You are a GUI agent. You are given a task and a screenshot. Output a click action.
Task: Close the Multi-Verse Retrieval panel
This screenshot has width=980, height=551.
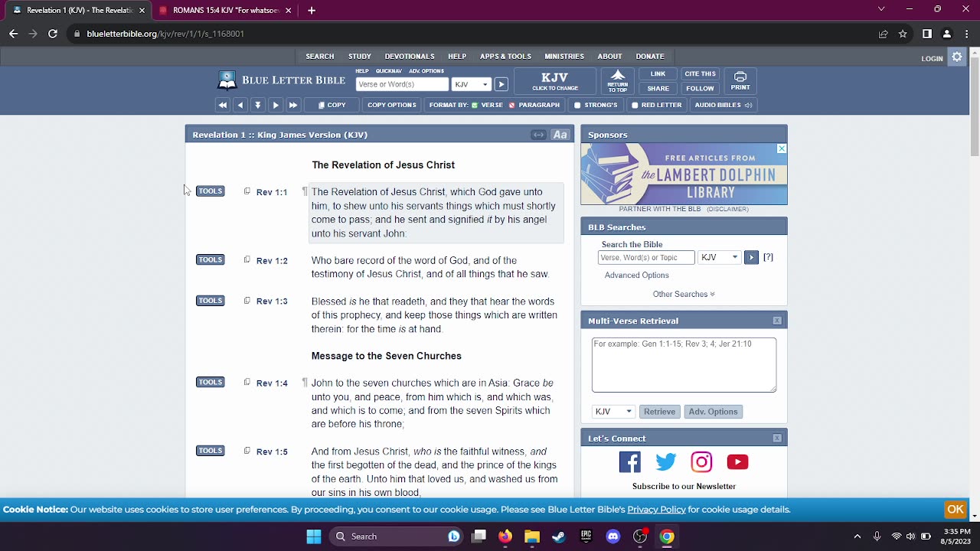777,321
